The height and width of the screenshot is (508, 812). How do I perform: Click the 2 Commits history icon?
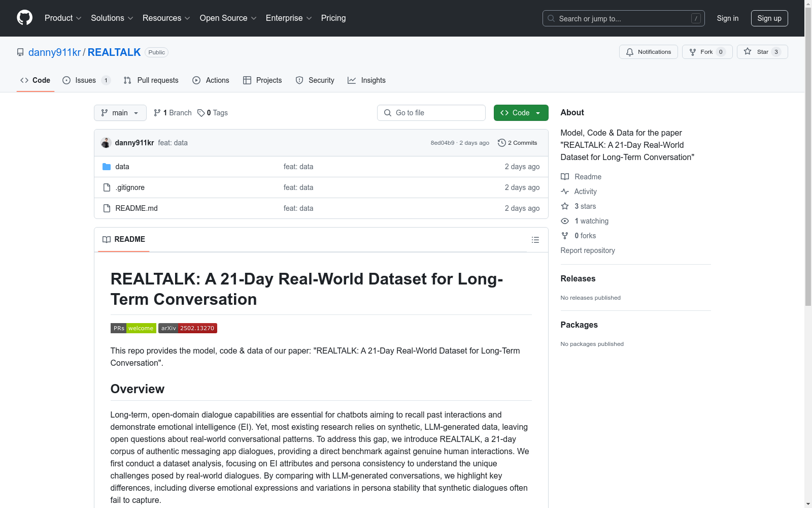[501, 143]
